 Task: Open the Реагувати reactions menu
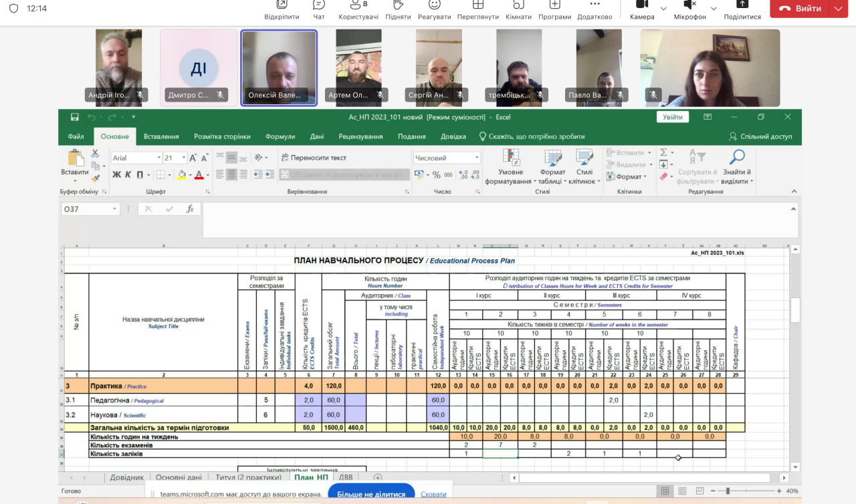coord(434,5)
